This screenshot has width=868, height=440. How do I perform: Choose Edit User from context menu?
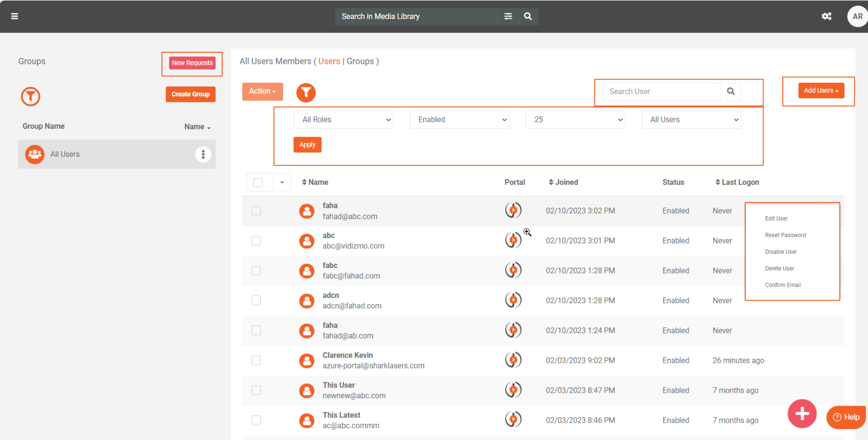pos(776,219)
